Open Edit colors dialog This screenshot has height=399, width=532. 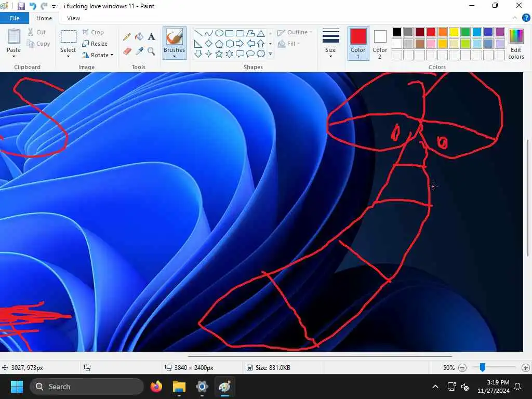516,44
